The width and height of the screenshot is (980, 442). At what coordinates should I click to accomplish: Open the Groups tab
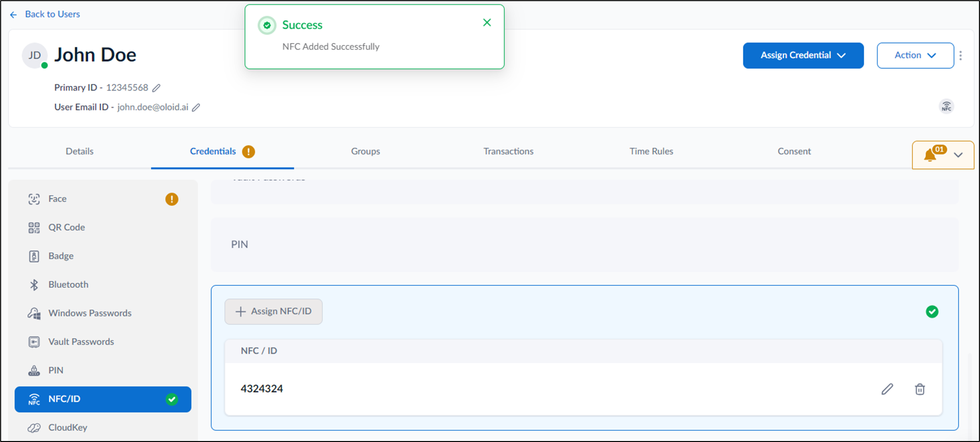coord(365,151)
